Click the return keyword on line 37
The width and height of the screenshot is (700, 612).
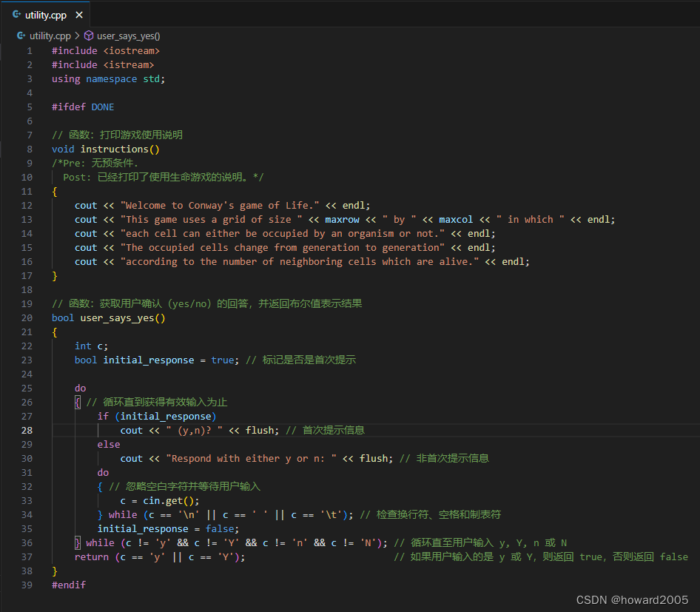click(x=92, y=556)
